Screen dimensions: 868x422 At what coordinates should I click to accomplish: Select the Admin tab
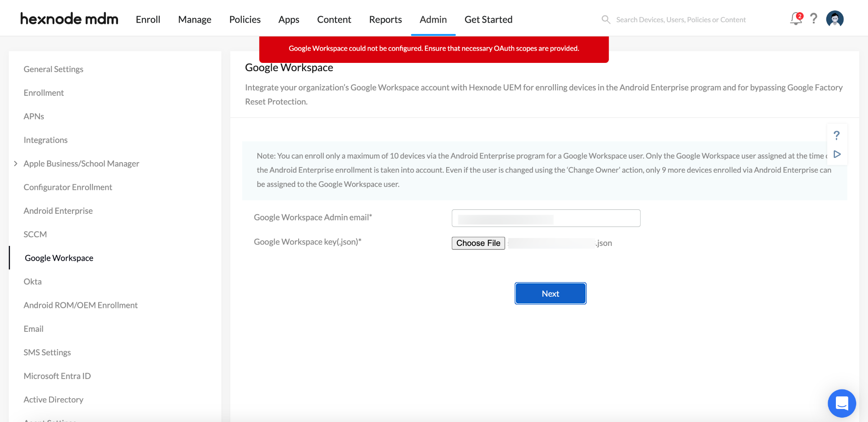tap(433, 20)
